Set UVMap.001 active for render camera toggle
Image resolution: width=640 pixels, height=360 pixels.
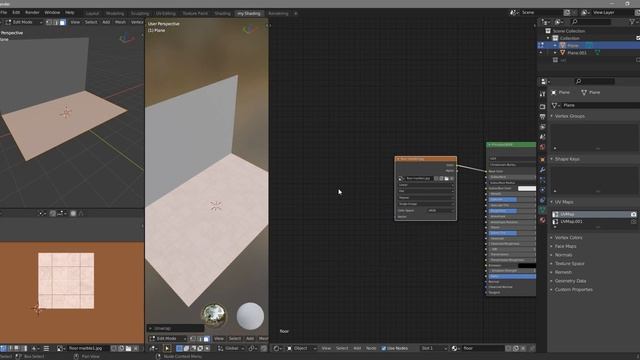(633, 222)
